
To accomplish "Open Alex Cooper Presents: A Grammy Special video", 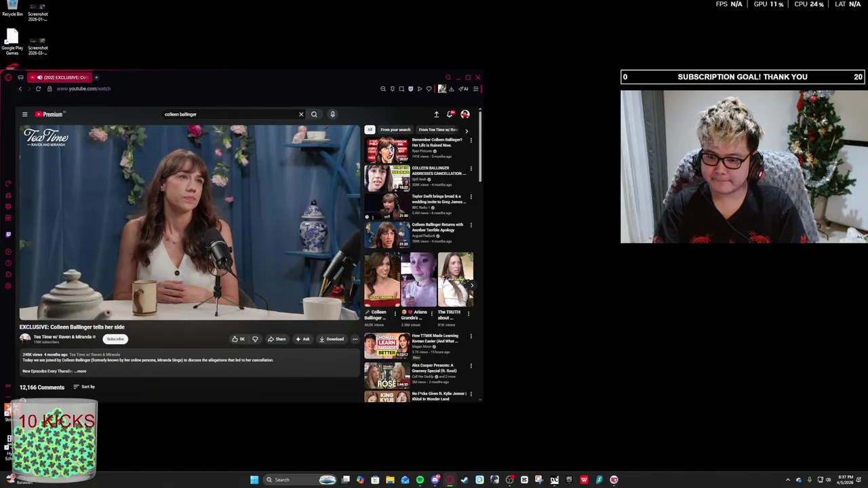I will (x=387, y=375).
